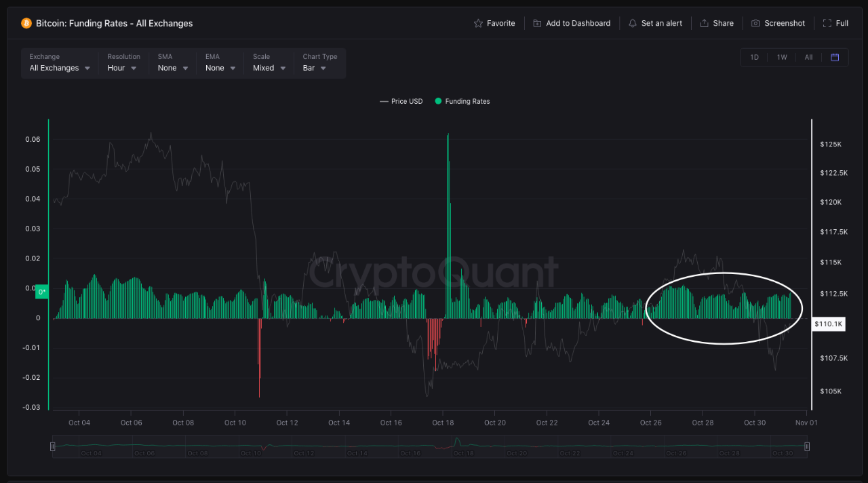
Task: Click the $105K price axis label
Action: 831,391
